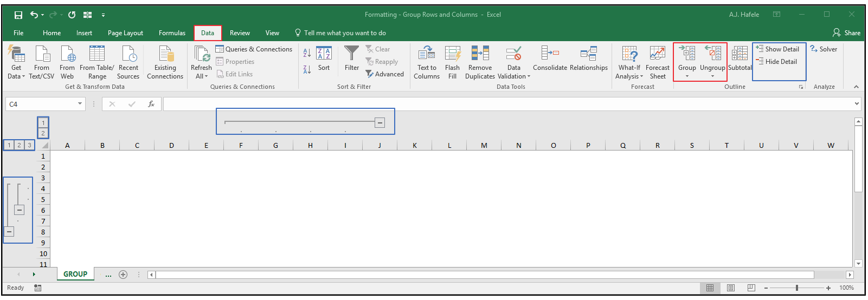Collapse column group with minus button
This screenshot has width=868, height=300.
click(380, 123)
